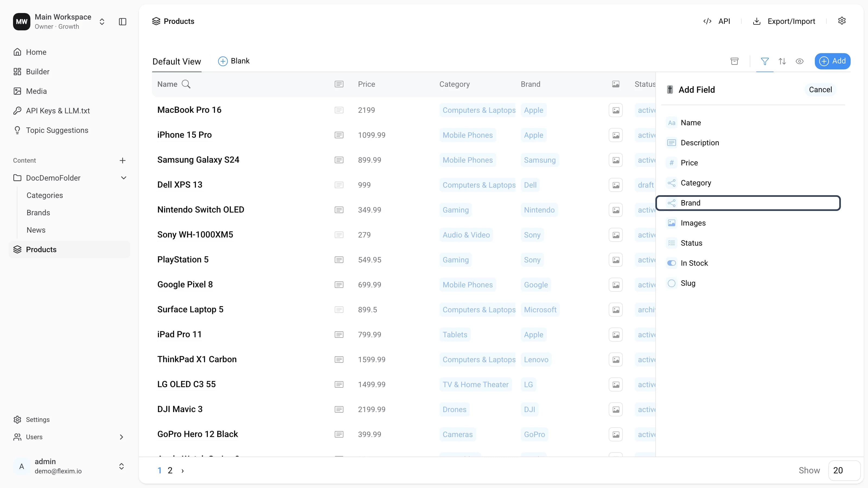Image resolution: width=868 pixels, height=488 pixels.
Task: Open the Builder page
Action: click(x=37, y=72)
